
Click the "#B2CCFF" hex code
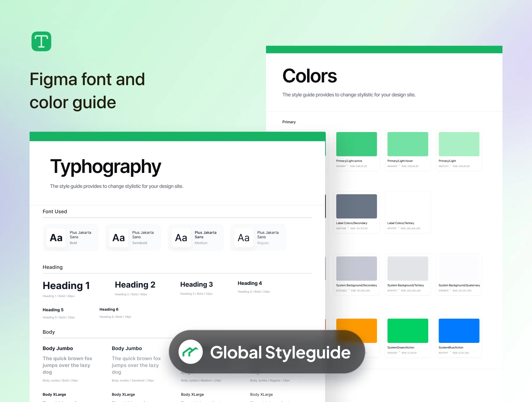click(x=444, y=166)
